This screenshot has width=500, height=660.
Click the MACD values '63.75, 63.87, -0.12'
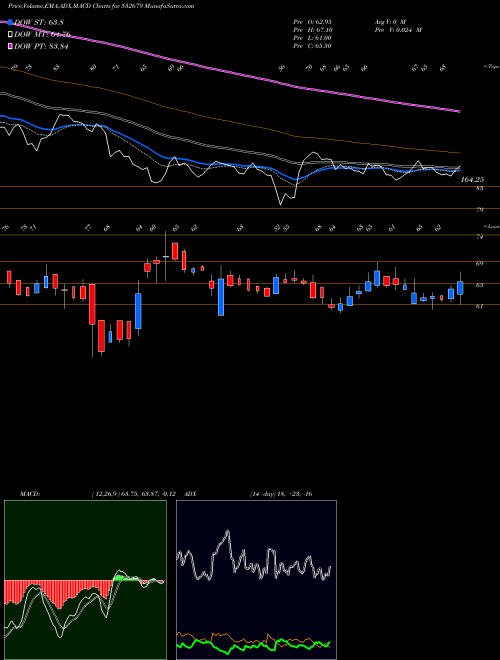pyautogui.click(x=146, y=494)
